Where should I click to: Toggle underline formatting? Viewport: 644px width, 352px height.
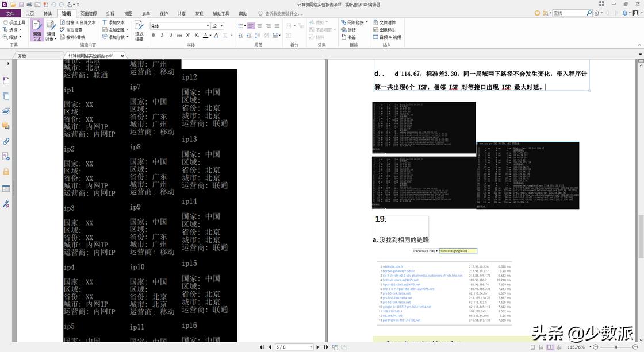click(171, 35)
